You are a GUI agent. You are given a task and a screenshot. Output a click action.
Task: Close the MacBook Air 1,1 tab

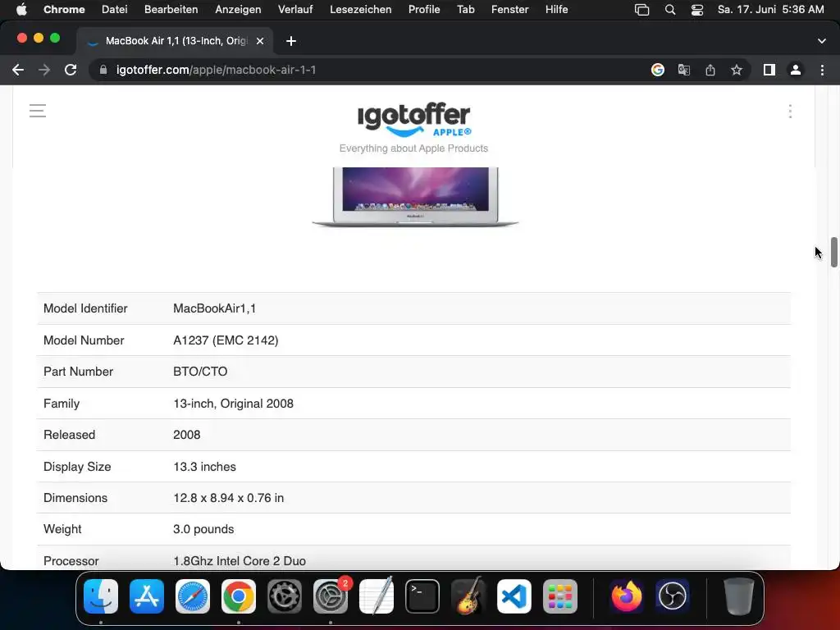260,41
